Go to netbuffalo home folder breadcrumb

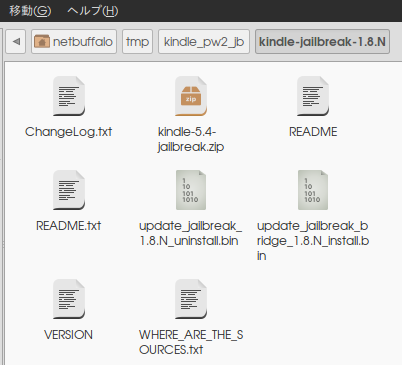[x=74, y=42]
